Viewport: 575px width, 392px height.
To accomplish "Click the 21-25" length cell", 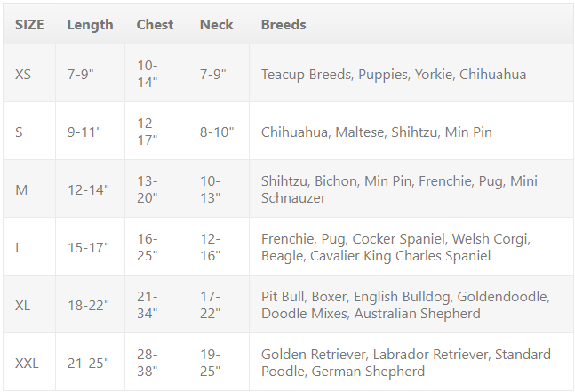I will [x=88, y=363].
